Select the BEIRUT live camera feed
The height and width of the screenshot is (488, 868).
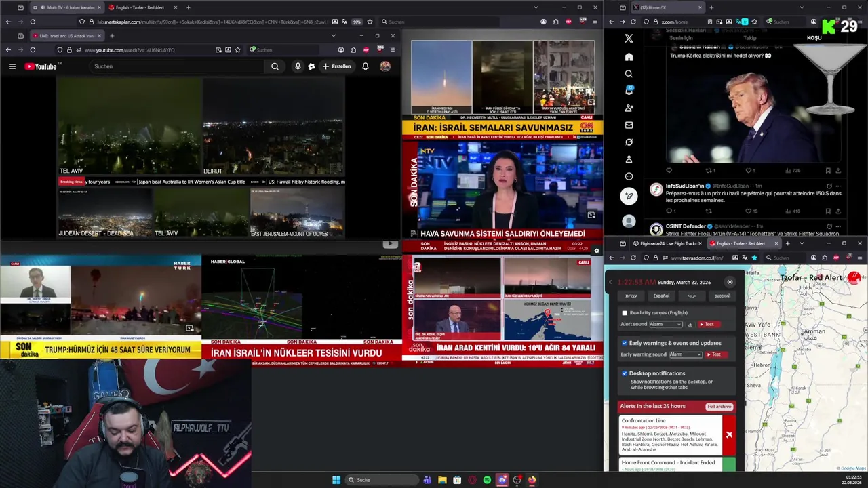tap(274, 126)
